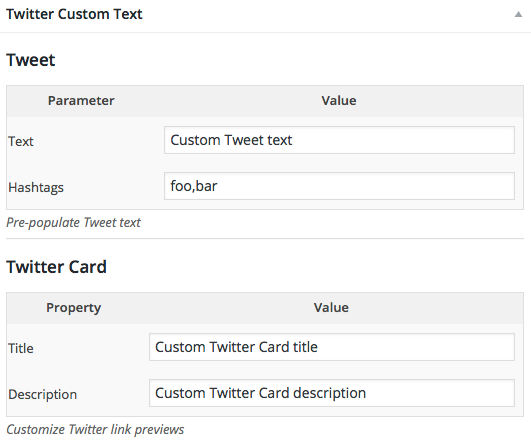Screen dimensions: 531x441
Task: Click the Text parameter label
Action: 21,141
